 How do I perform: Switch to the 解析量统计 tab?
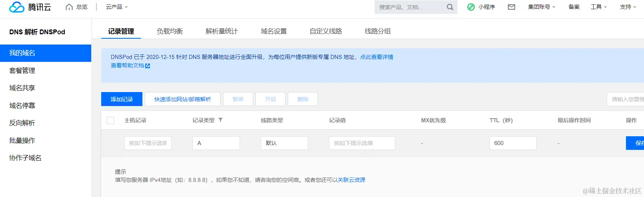[x=222, y=31]
